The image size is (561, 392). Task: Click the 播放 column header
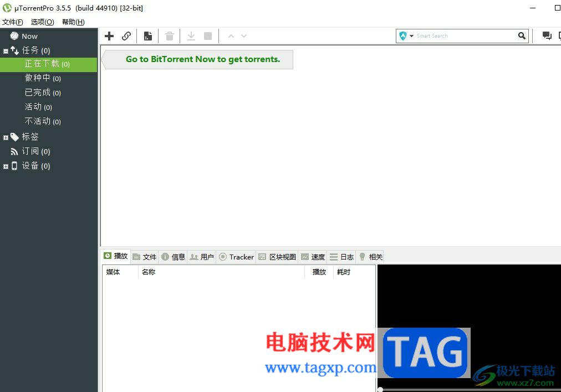click(x=319, y=272)
